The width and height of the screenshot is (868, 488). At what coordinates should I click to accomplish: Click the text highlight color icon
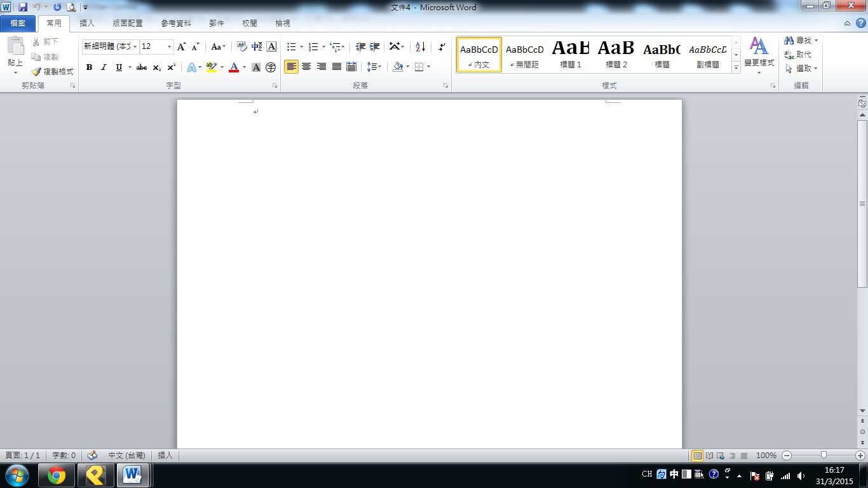click(212, 67)
